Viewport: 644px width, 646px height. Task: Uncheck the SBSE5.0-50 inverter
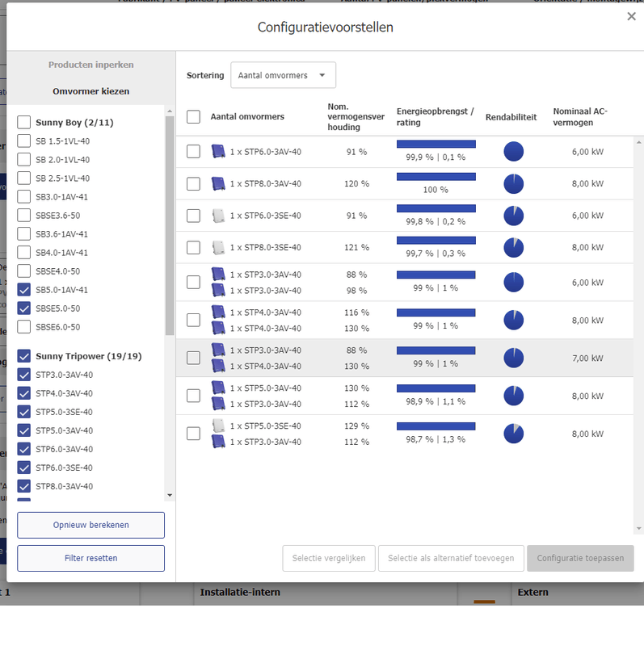click(x=24, y=308)
